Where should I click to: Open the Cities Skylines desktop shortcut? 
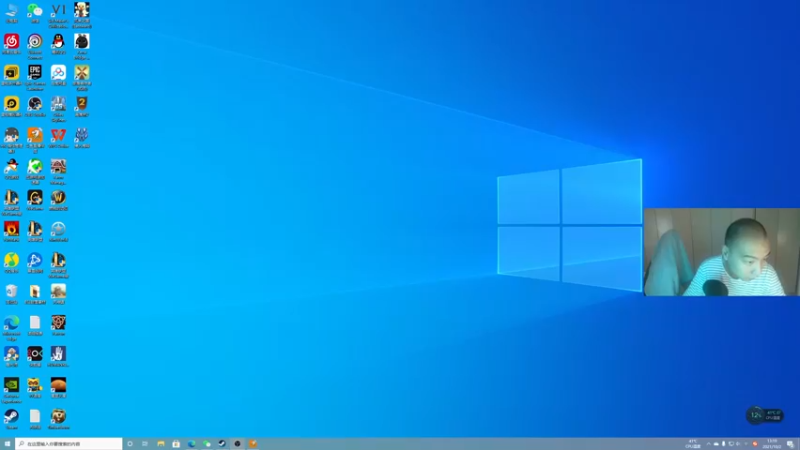[58, 108]
